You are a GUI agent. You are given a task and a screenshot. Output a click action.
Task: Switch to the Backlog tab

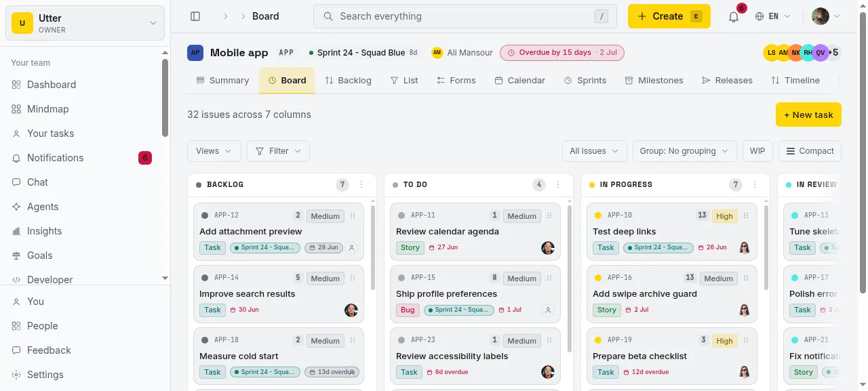click(349, 80)
